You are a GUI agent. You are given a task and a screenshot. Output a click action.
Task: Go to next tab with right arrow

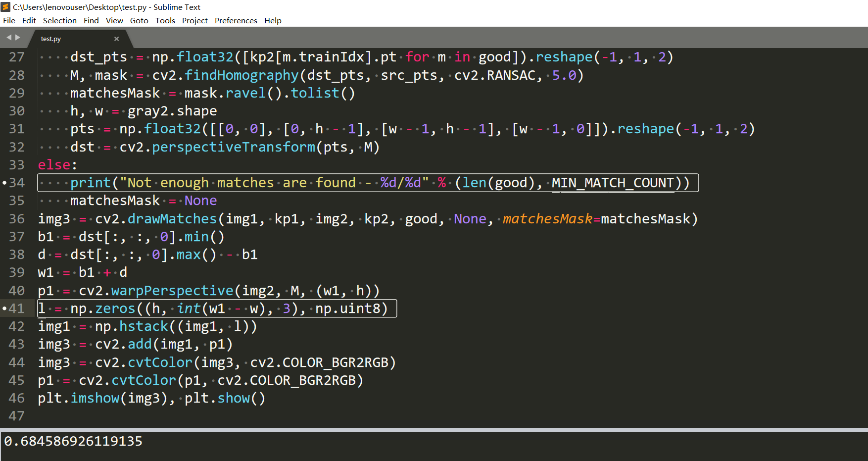pos(18,38)
